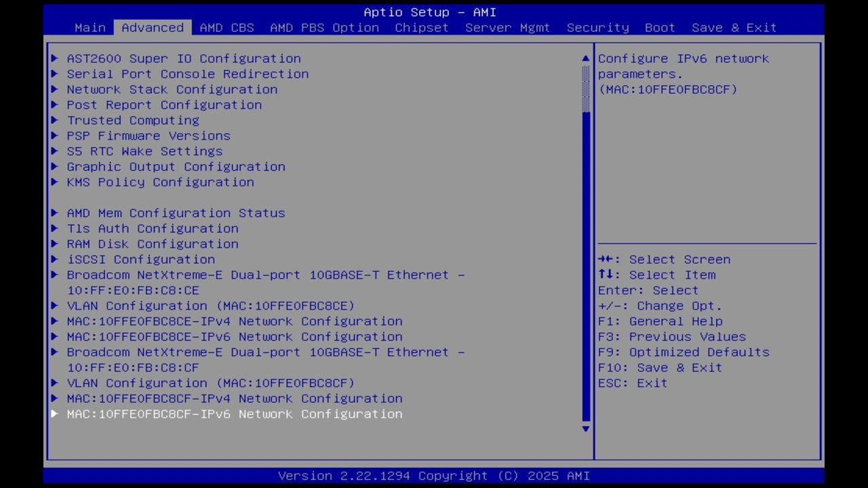Switch to the Main tab
The image size is (868, 488).
point(90,28)
